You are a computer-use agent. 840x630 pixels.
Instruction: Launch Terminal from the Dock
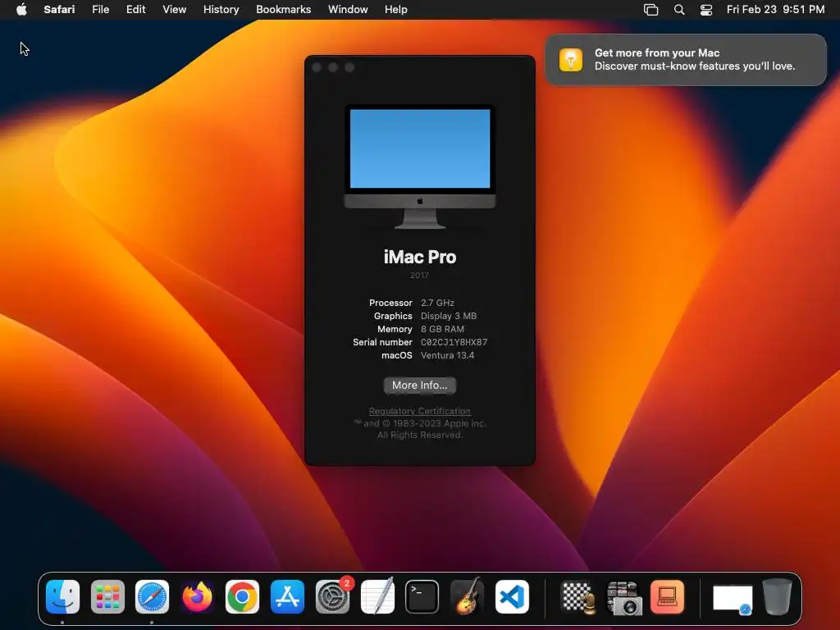tap(422, 597)
